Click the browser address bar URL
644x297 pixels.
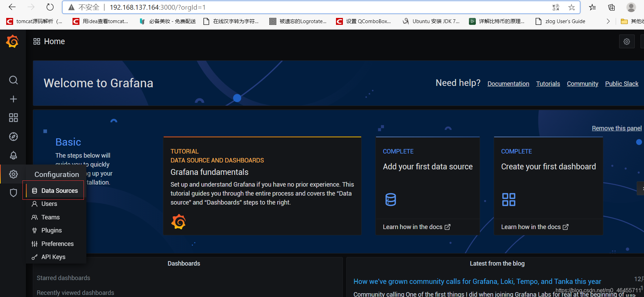tap(157, 7)
